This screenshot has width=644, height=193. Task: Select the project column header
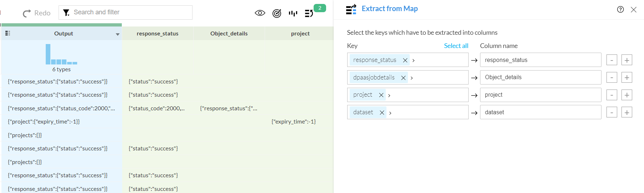[300, 34]
